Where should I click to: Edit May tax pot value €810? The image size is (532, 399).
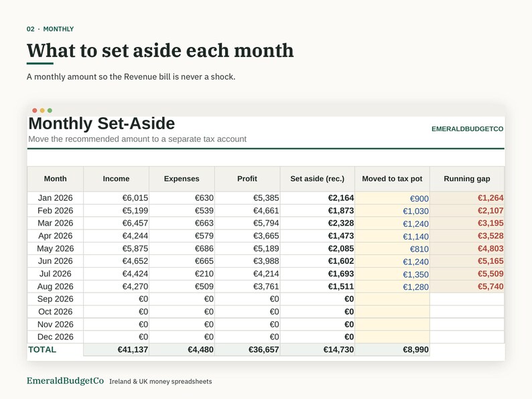(x=392, y=248)
